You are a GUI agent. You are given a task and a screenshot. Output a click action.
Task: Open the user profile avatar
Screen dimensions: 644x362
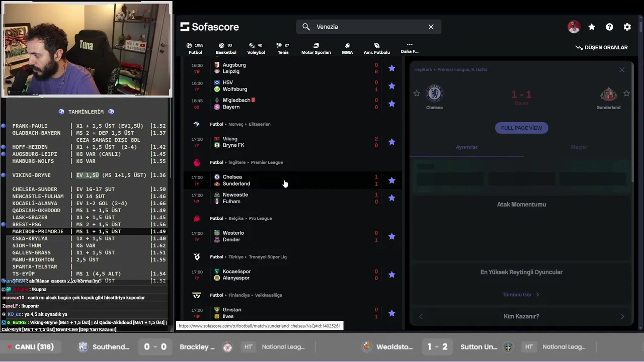click(x=574, y=27)
